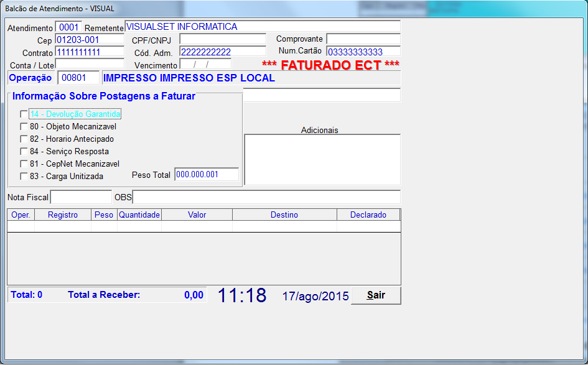
Task: Focus the Num.Cartão field
Action: click(x=363, y=52)
